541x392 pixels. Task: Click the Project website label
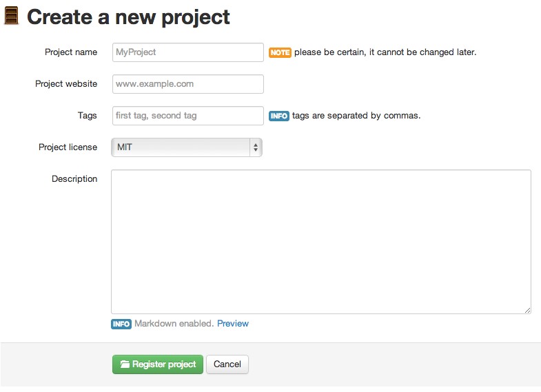[x=66, y=84]
